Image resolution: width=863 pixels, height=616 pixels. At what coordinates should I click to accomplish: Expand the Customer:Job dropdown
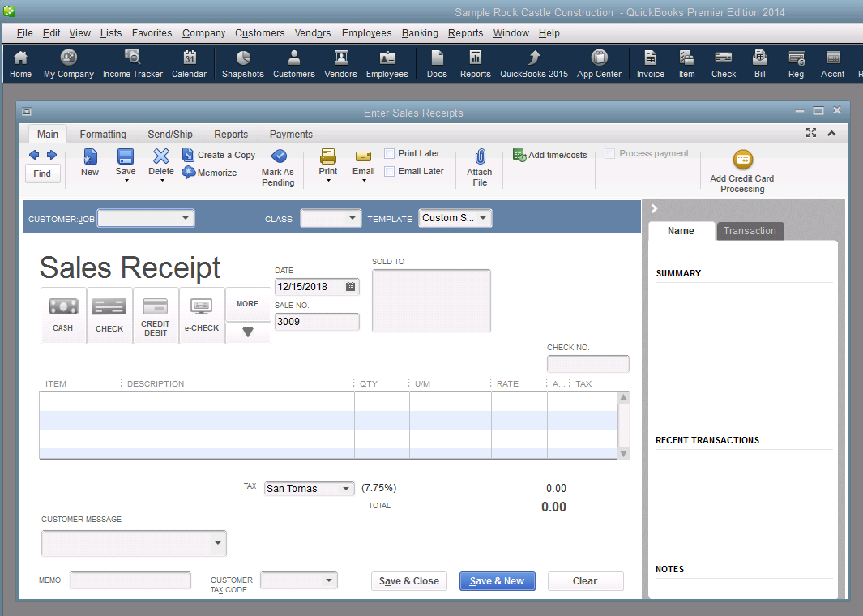pyautogui.click(x=186, y=218)
